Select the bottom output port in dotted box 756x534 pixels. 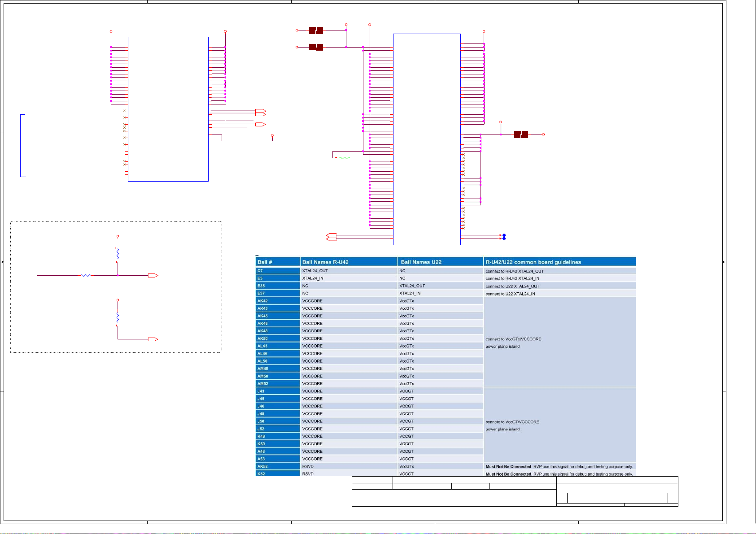pos(153,339)
